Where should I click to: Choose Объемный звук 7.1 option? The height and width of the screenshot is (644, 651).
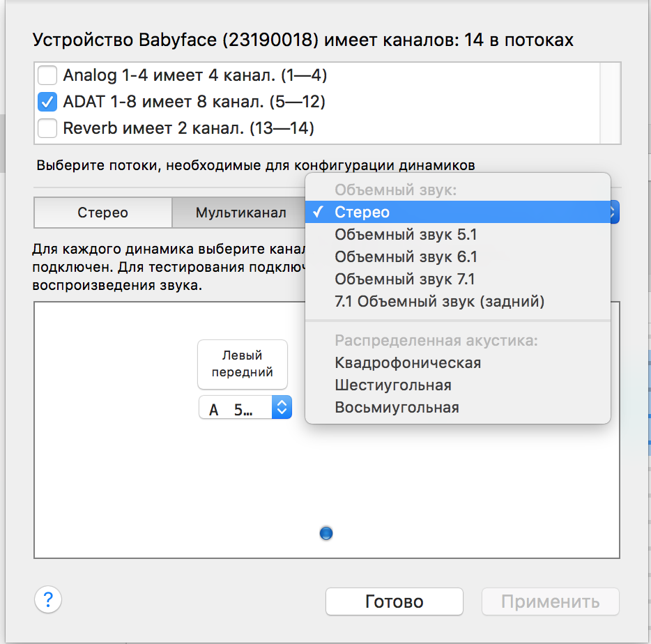click(457, 279)
